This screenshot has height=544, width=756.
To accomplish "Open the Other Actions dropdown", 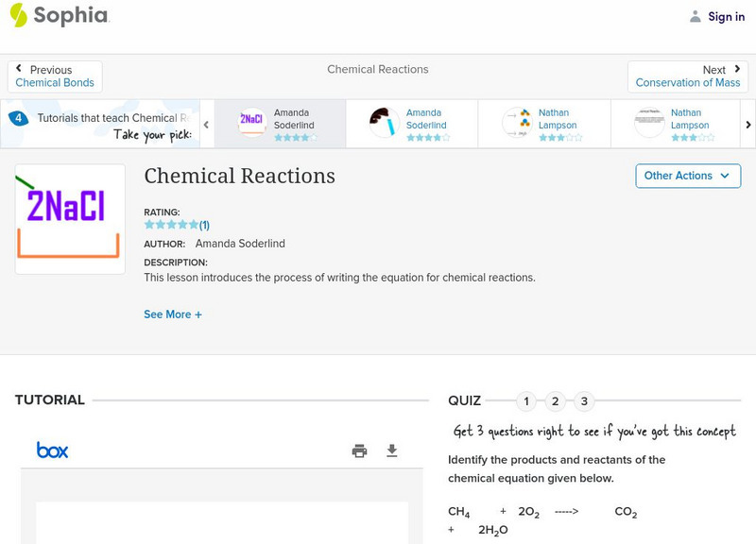I will point(687,176).
